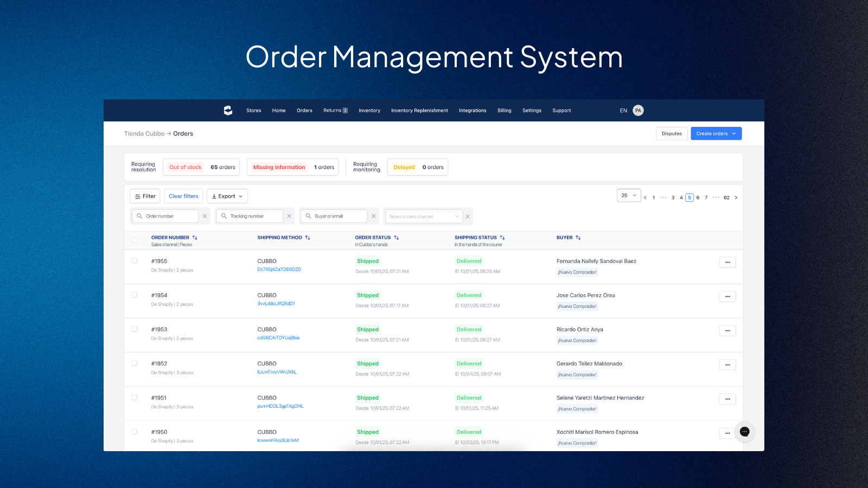This screenshot has width=868, height=488.
Task: Remove the Tracking number filter
Action: pos(289,216)
